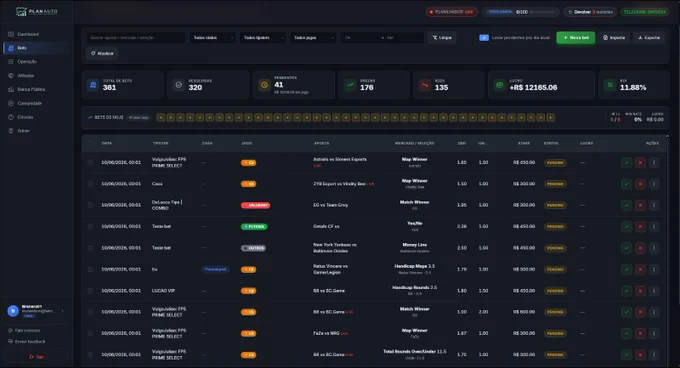
Task: Open the Todos status dropdown
Action: (x=212, y=38)
